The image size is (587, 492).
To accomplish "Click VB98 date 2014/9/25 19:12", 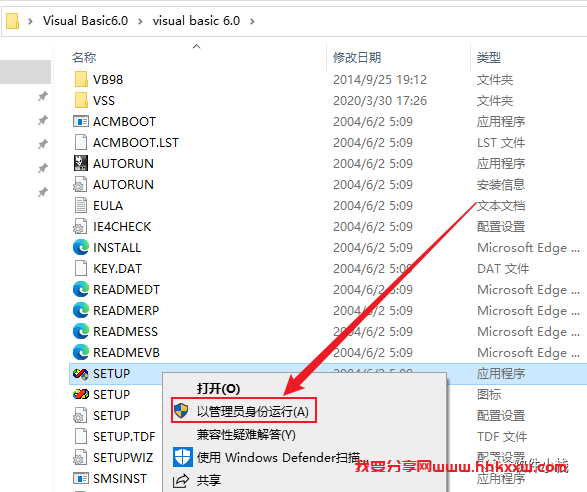I will tap(380, 79).
